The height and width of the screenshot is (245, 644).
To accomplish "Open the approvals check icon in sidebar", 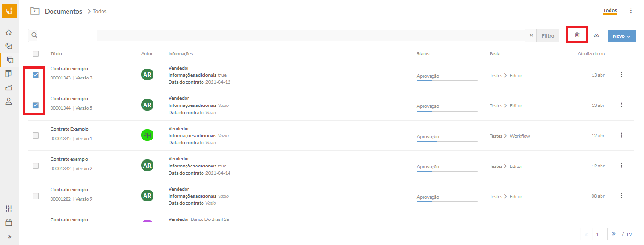I will point(8,46).
